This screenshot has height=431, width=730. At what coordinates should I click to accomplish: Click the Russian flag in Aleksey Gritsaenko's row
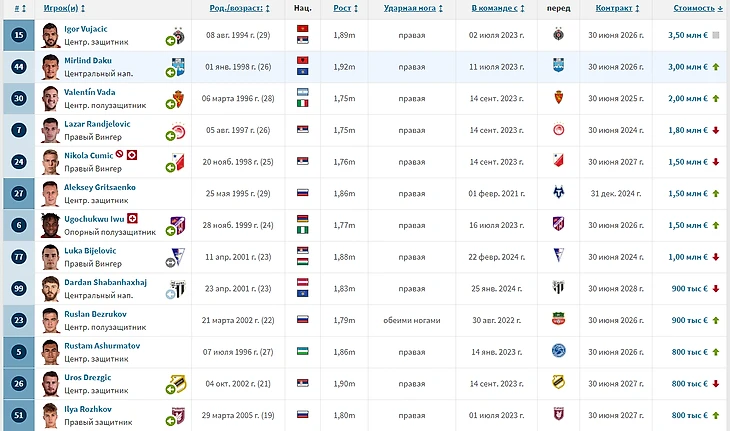[x=303, y=193]
